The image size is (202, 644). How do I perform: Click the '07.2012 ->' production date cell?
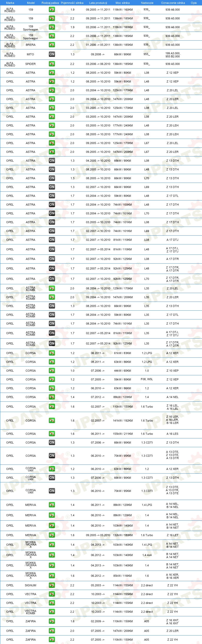[x=98, y=397]
